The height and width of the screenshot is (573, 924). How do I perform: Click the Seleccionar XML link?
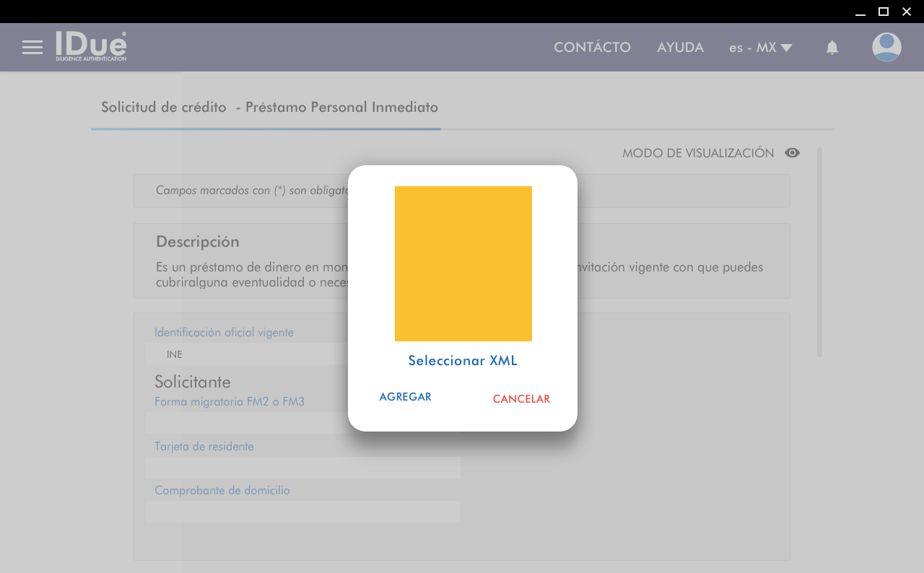[463, 361]
